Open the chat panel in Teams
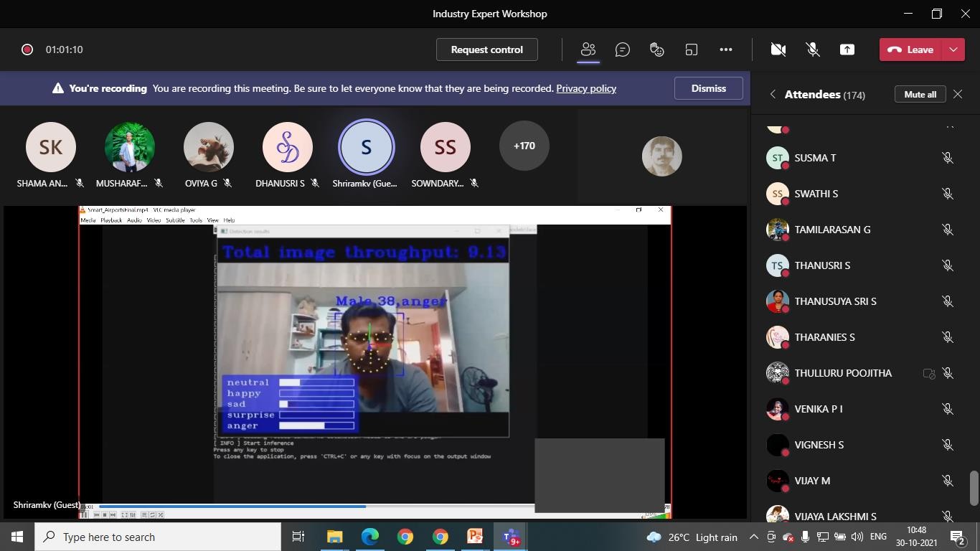The image size is (980, 551). pyautogui.click(x=622, y=49)
